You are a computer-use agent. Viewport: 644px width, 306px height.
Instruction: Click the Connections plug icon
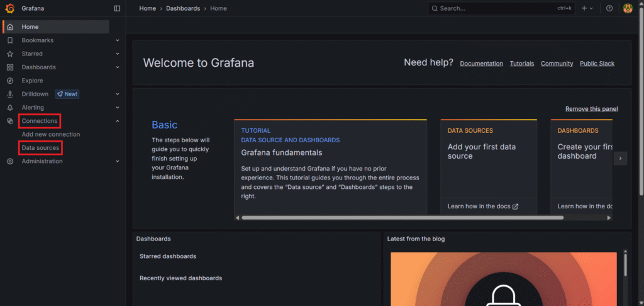[10, 121]
